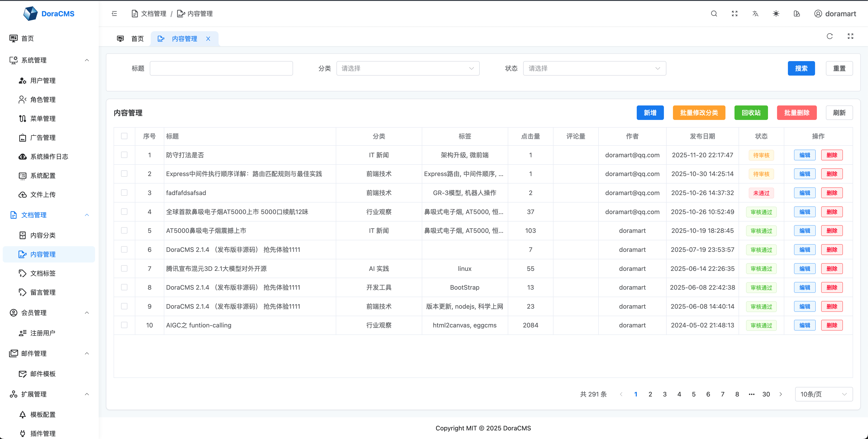This screenshot has width=868, height=439.
Task: Check the row for AIGC之 funtion-calling
Action: tap(124, 325)
